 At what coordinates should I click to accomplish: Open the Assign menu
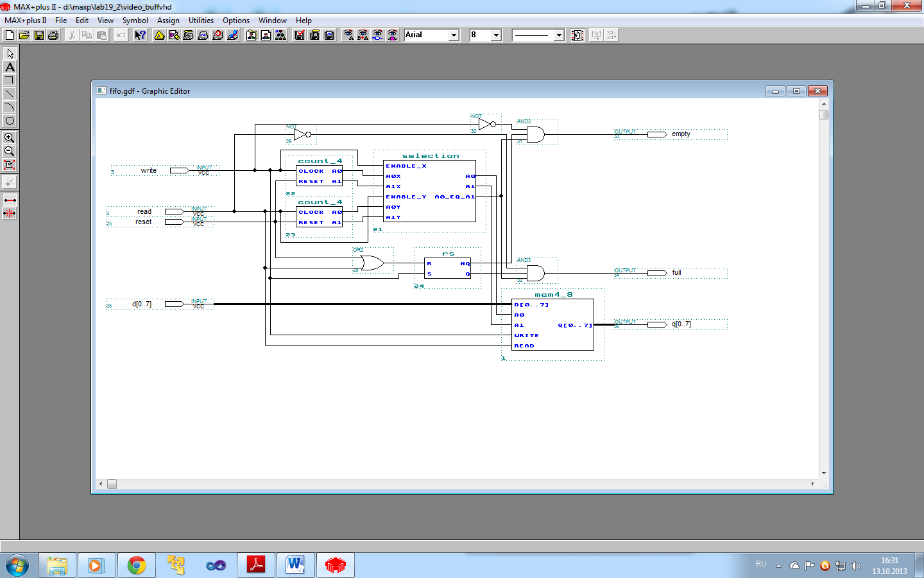point(169,21)
